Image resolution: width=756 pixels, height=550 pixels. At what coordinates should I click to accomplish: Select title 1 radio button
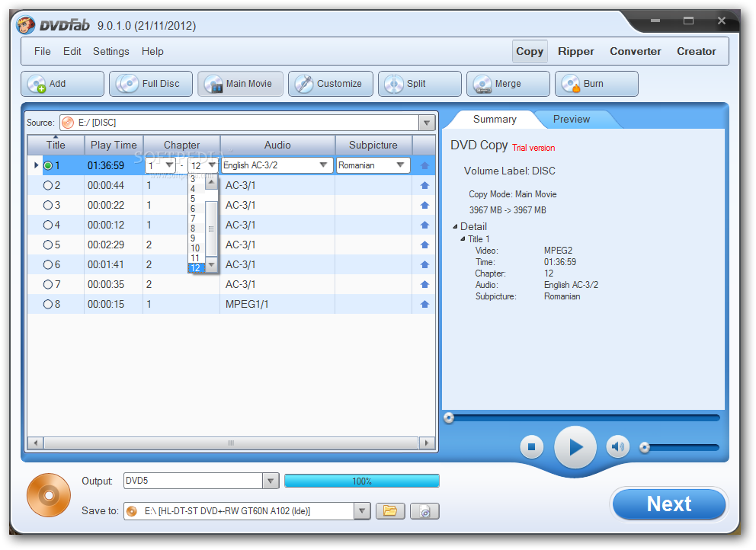click(x=48, y=166)
